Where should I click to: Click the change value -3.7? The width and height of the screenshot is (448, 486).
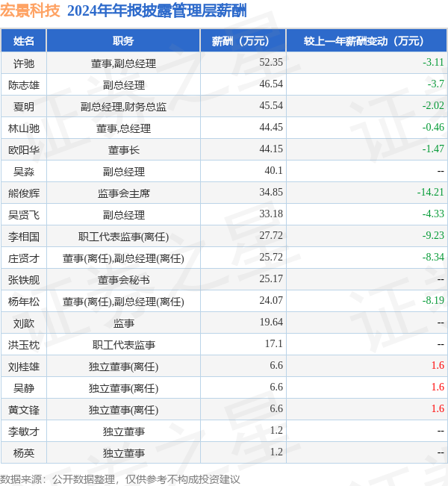(435, 84)
